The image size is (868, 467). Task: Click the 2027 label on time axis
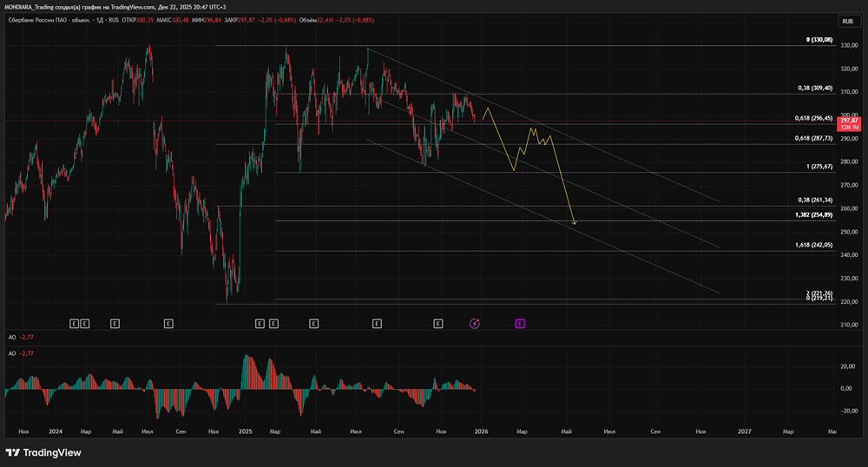pos(744,431)
